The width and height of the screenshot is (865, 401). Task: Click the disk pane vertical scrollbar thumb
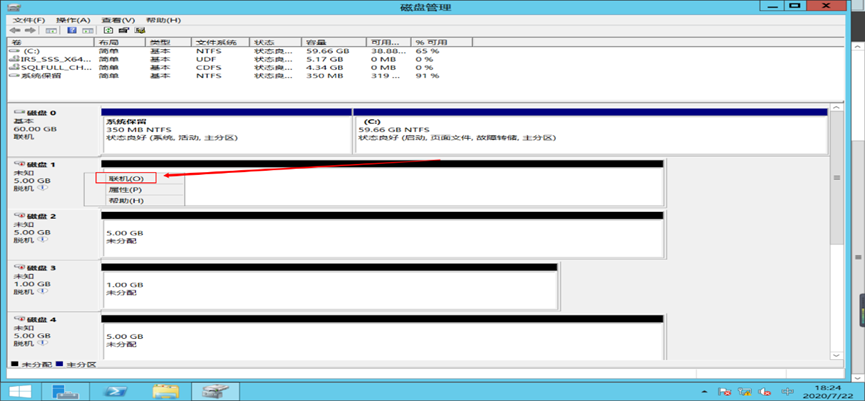pyautogui.click(x=836, y=178)
